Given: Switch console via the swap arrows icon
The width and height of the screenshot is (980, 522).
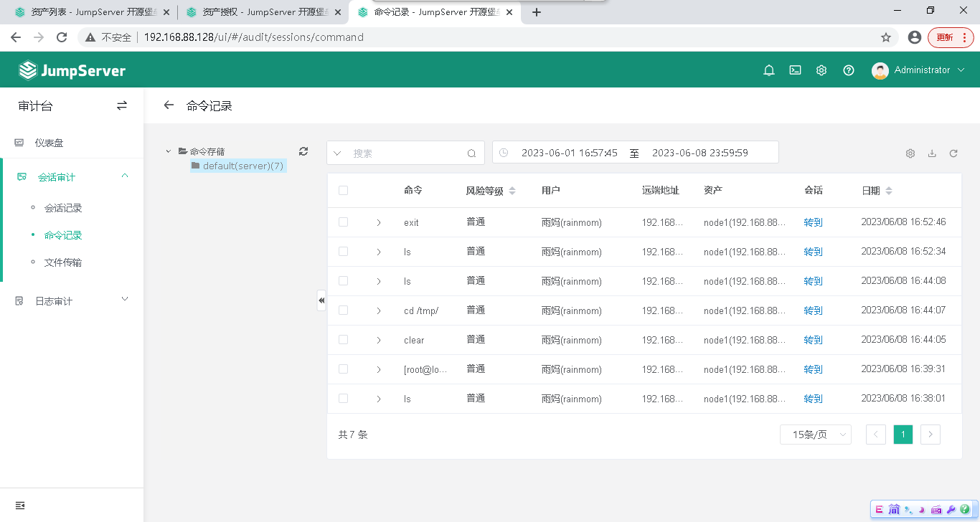Looking at the screenshot, I should [122, 105].
